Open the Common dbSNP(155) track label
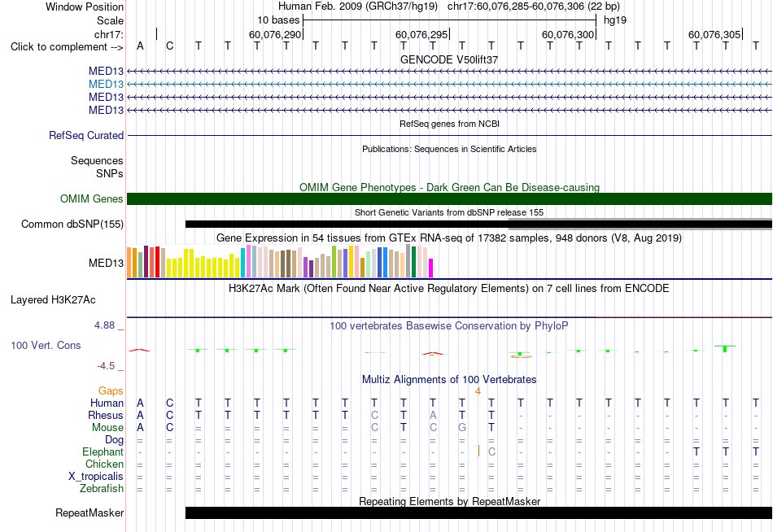Screen dimensions: 773x532 72,225
